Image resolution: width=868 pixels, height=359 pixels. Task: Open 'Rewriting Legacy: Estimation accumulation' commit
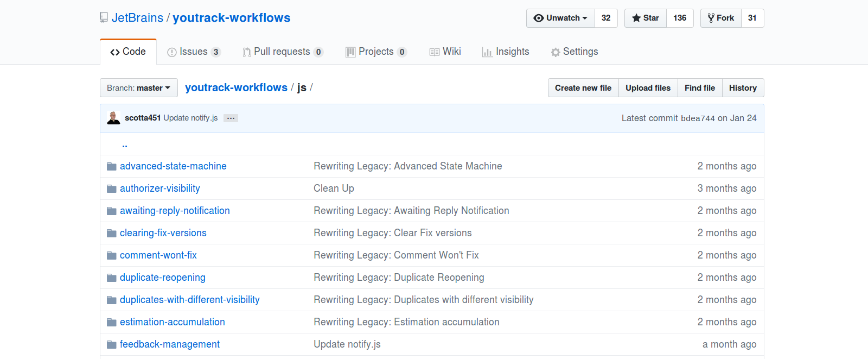click(x=406, y=322)
